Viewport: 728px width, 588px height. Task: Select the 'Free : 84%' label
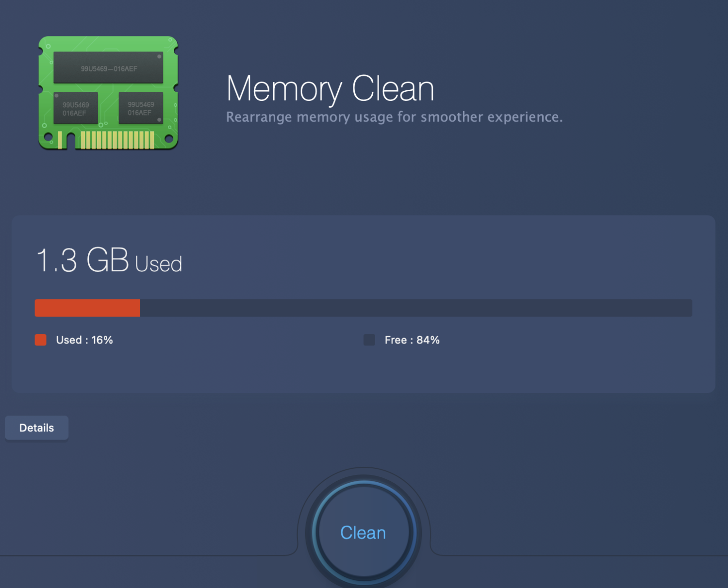coord(412,340)
